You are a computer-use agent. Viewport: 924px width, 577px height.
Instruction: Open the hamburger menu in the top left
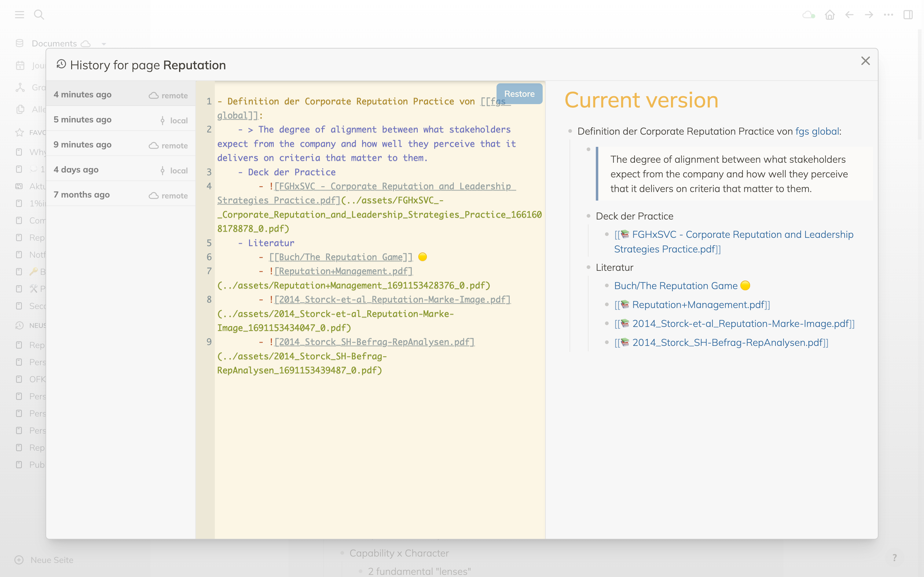click(20, 15)
